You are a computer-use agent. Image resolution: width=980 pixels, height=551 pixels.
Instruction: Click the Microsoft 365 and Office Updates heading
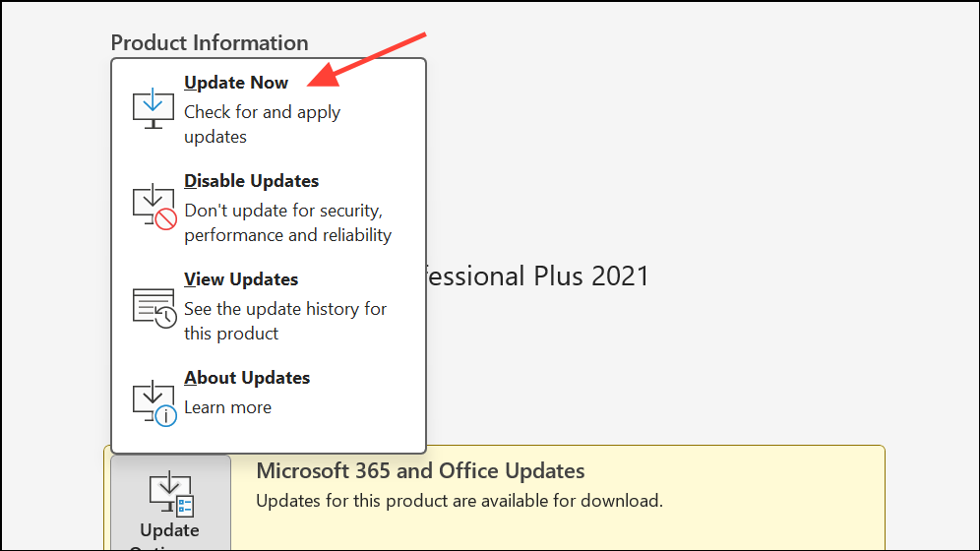click(x=420, y=471)
